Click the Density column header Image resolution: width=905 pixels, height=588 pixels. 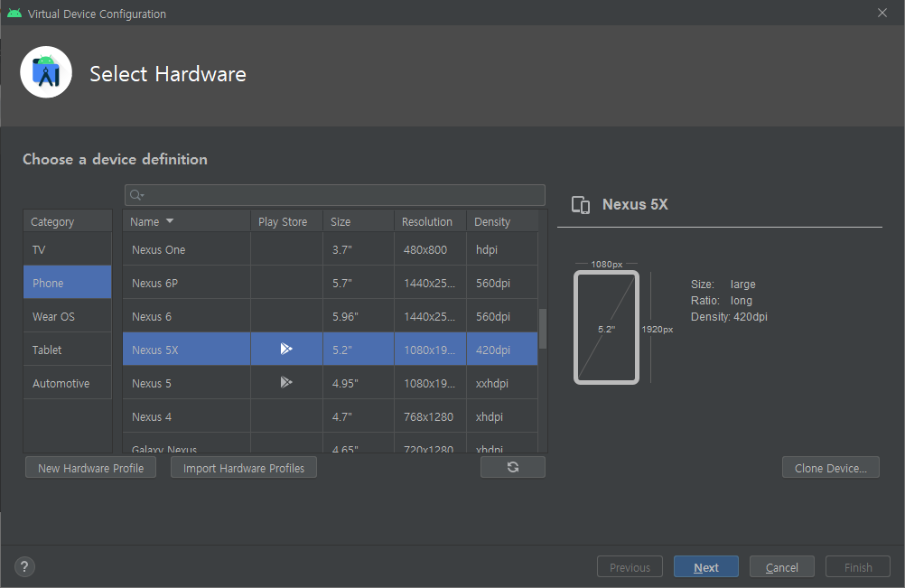tap(502, 221)
